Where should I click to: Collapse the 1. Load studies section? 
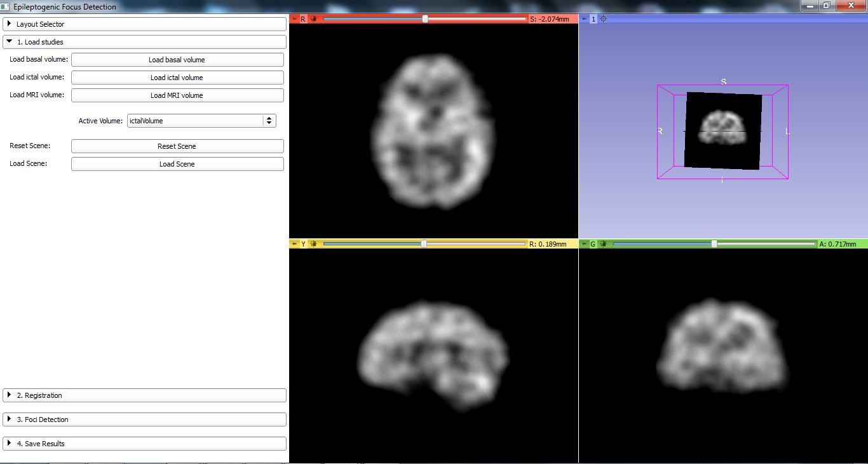[145, 42]
